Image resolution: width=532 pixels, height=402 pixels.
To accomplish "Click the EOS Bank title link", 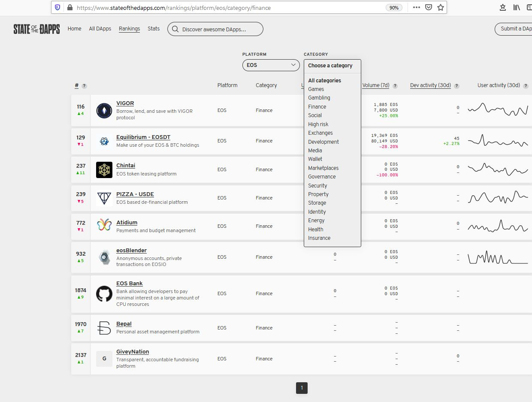I will tap(129, 284).
